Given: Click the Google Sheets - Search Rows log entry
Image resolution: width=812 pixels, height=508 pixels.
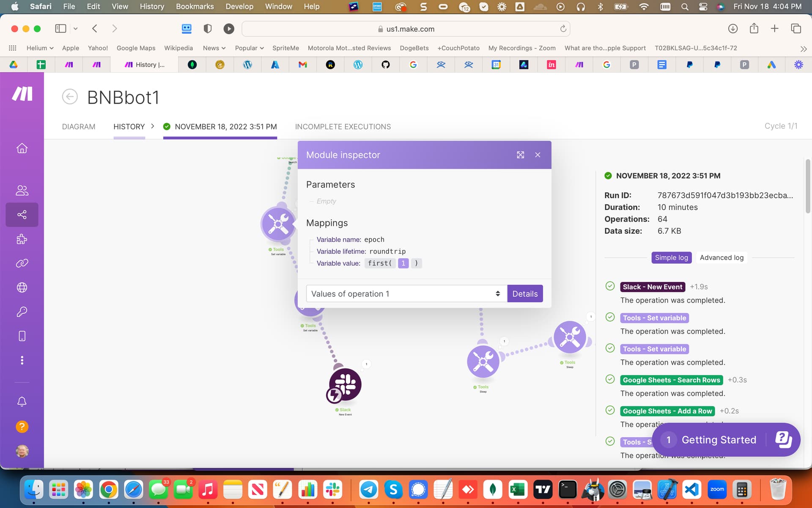Looking at the screenshot, I should pos(671,380).
